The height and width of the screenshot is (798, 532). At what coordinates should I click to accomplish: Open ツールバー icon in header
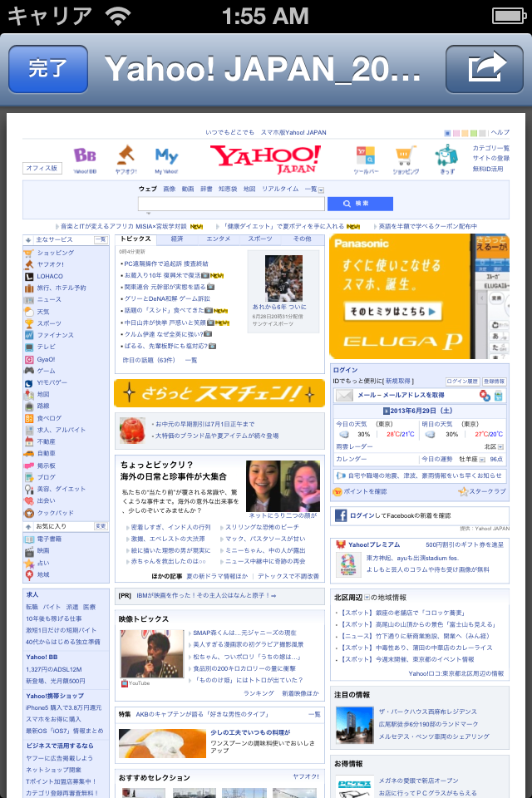366,160
